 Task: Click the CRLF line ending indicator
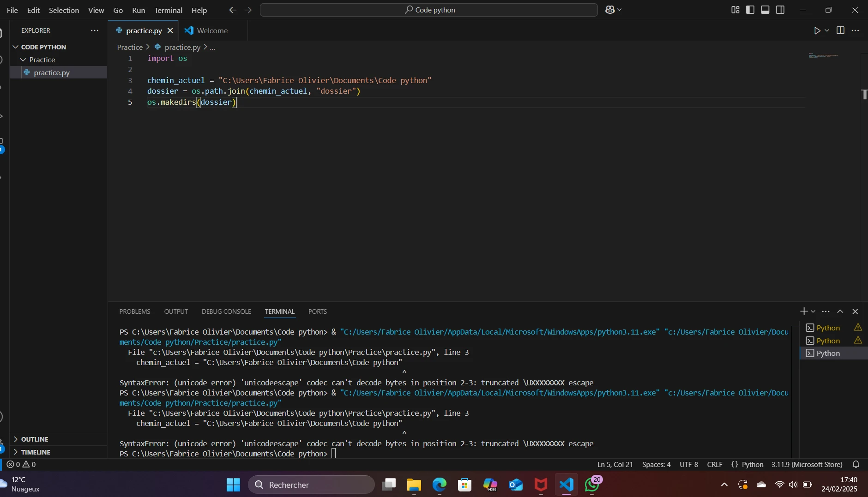click(714, 464)
